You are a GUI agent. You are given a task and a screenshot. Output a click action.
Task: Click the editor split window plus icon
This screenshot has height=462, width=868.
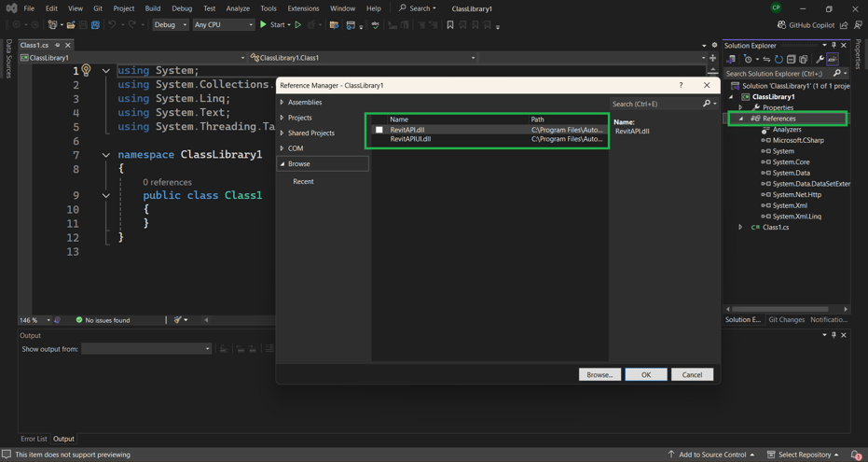point(712,58)
